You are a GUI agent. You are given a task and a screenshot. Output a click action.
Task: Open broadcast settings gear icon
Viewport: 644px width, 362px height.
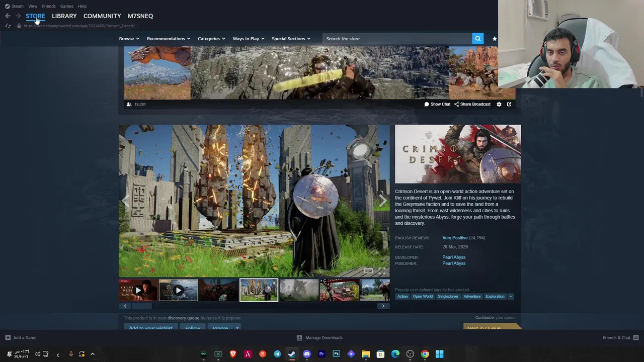coord(499,104)
